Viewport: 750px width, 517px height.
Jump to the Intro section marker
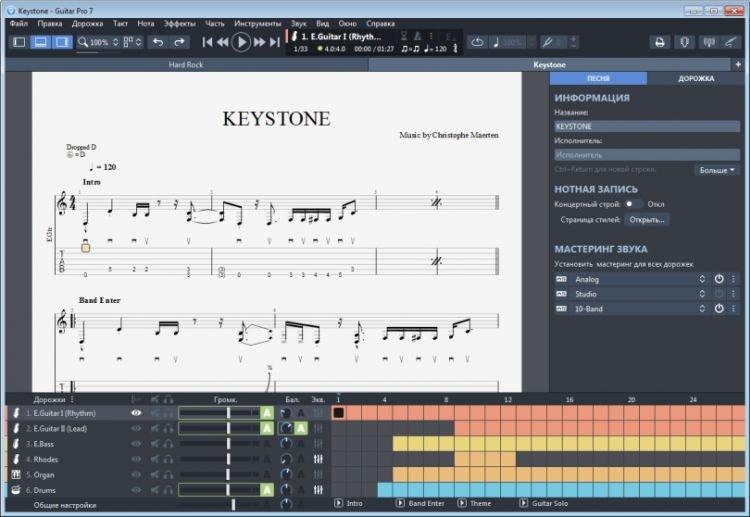click(349, 503)
